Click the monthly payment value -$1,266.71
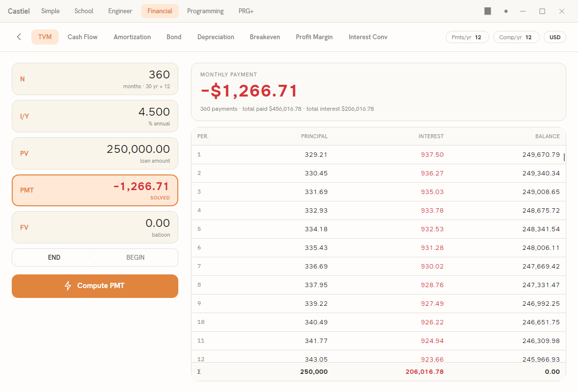Image resolution: width=578 pixels, height=392 pixels. click(x=249, y=91)
